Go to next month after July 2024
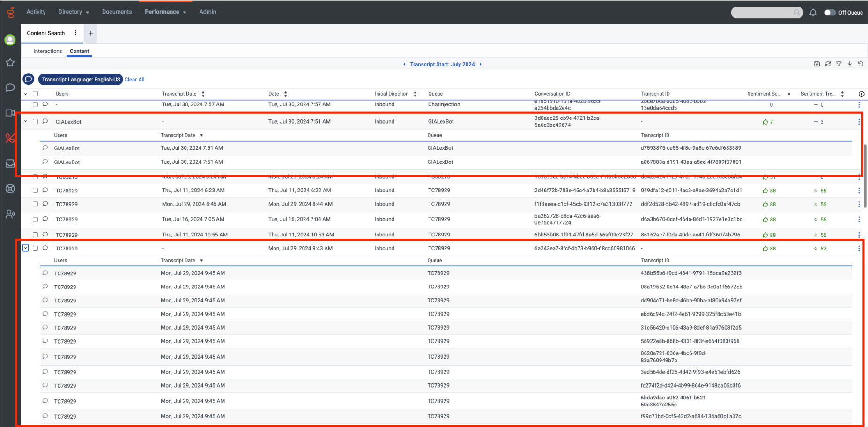This screenshot has width=868, height=427. [480, 65]
